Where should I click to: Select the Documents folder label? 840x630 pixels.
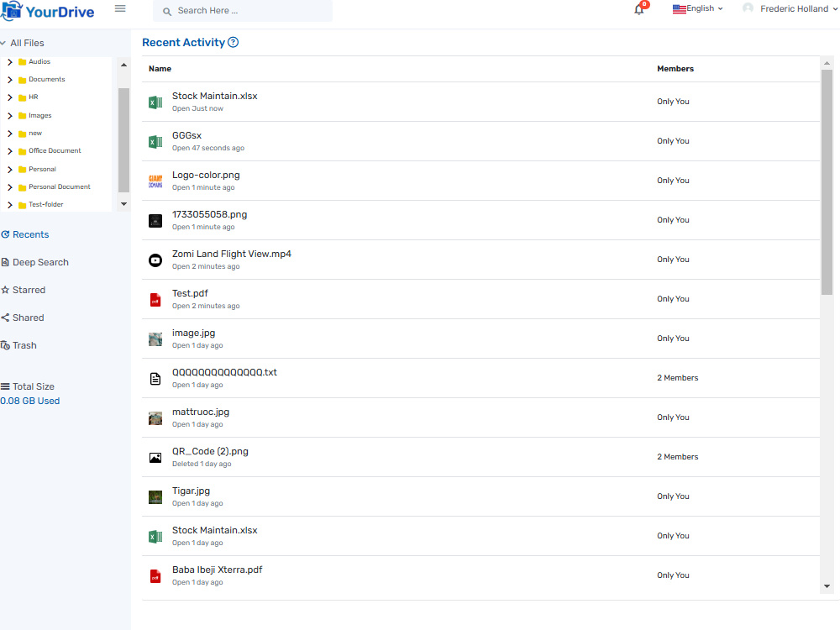[46, 79]
